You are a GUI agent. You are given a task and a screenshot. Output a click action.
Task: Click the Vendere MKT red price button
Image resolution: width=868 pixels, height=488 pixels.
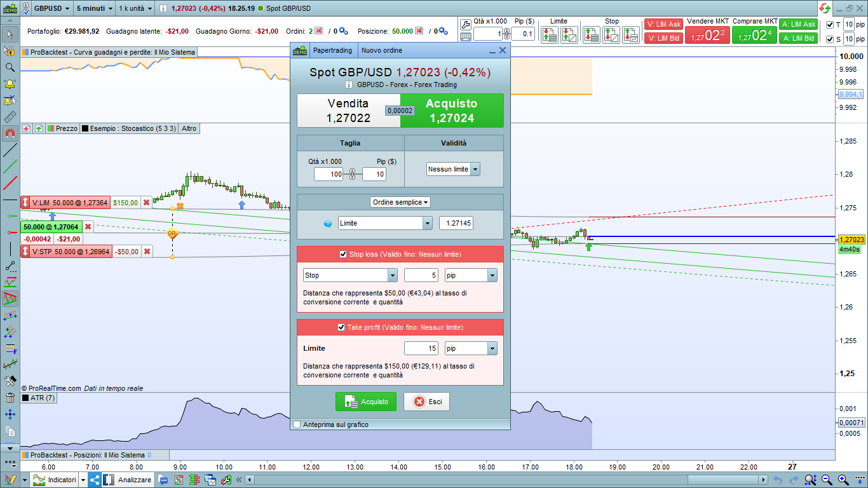coord(707,36)
